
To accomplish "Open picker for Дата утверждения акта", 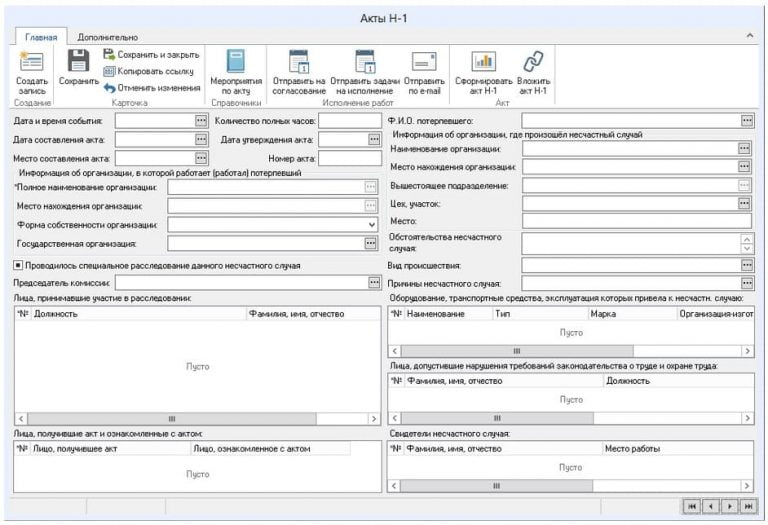I will point(374,140).
